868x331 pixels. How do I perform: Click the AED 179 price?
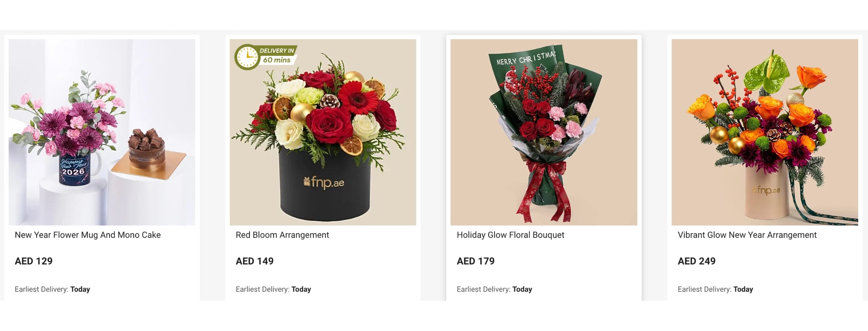coord(476,261)
